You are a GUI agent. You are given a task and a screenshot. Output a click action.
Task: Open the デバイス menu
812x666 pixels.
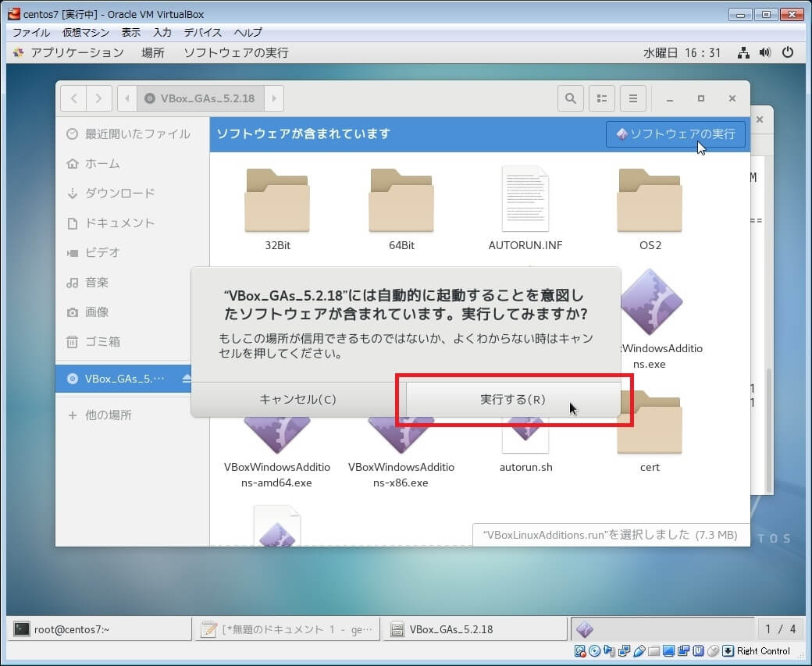[203, 32]
